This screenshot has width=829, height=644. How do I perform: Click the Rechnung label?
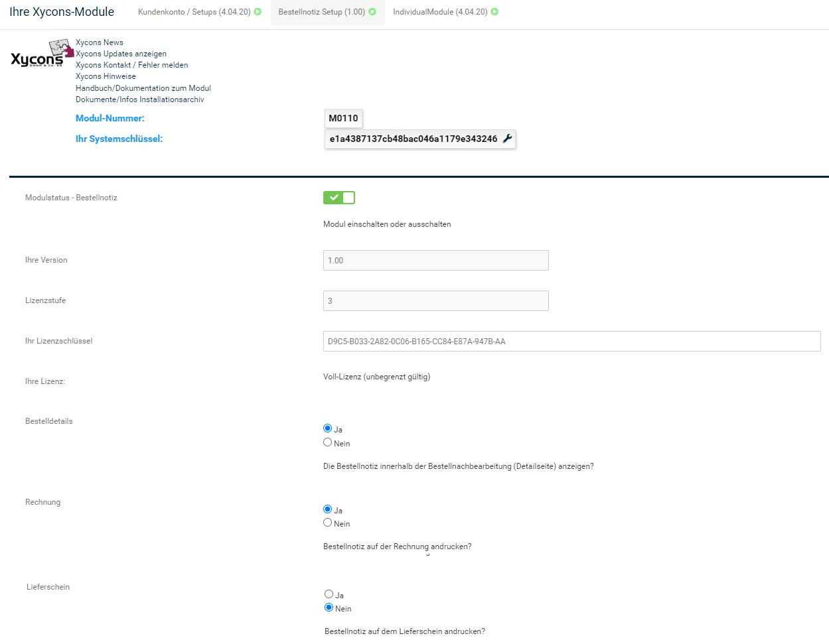tap(42, 502)
